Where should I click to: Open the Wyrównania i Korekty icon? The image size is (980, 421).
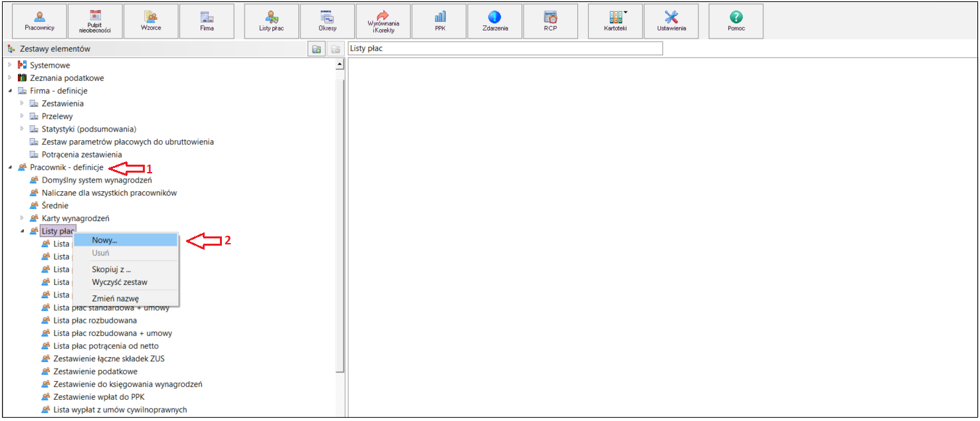tap(383, 21)
